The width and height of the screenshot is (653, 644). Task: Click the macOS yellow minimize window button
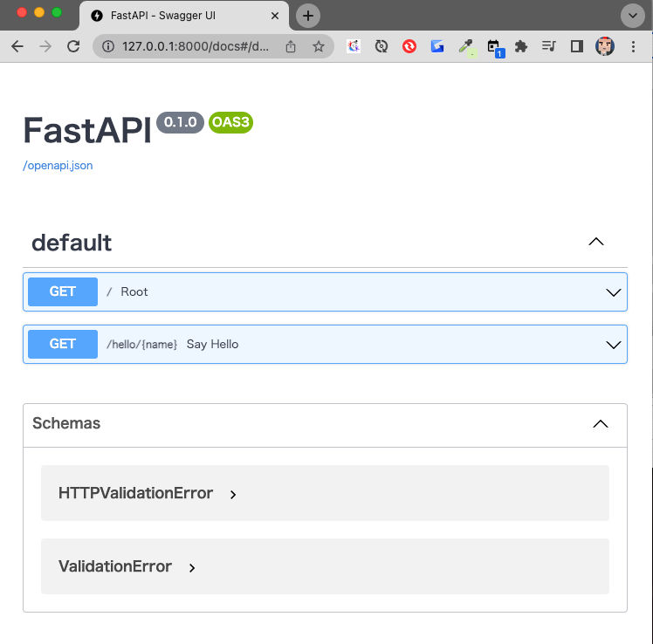tap(39, 12)
